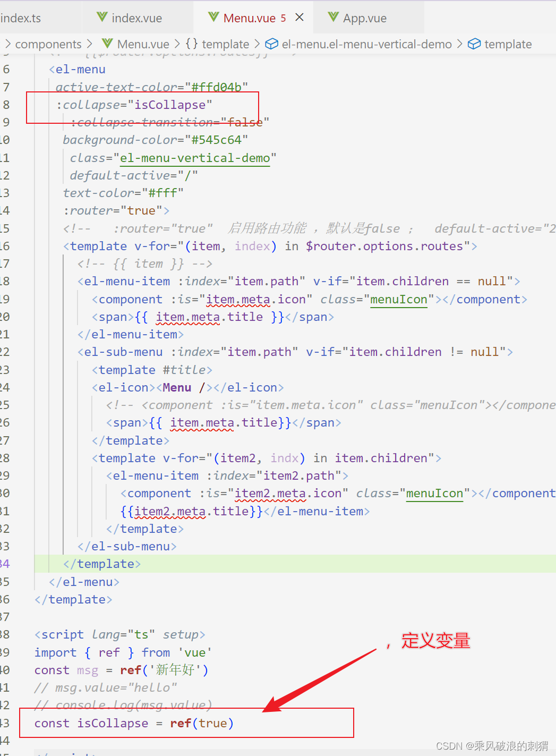Click the Menu.vue breadcrumb item

pos(143,44)
